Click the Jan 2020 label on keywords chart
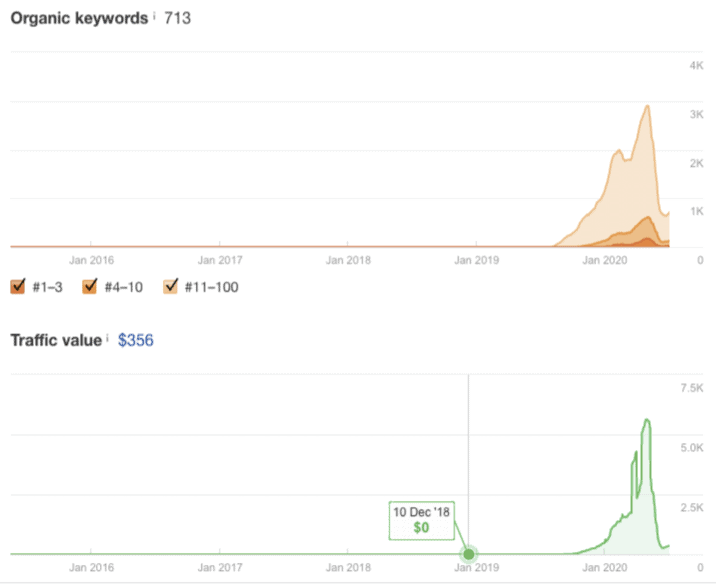Image resolution: width=717 pixels, height=587 pixels. point(605,260)
